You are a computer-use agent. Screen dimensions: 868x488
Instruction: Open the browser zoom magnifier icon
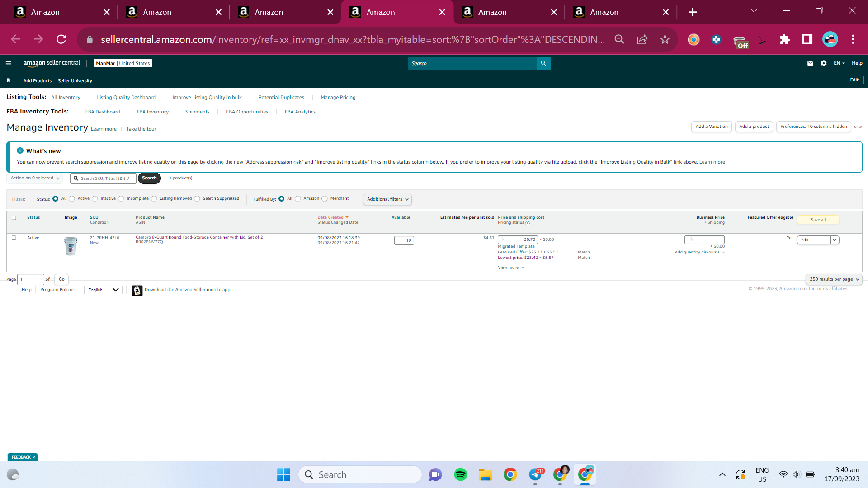619,39
